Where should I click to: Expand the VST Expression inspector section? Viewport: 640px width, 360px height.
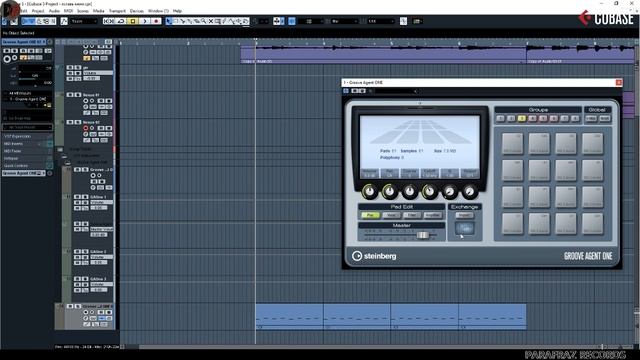pos(27,136)
